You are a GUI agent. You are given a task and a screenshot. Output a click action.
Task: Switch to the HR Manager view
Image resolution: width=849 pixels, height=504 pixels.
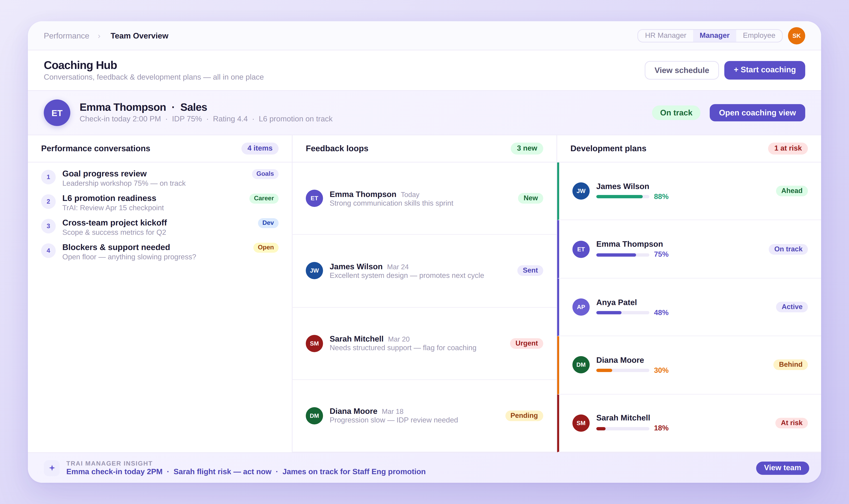click(665, 35)
